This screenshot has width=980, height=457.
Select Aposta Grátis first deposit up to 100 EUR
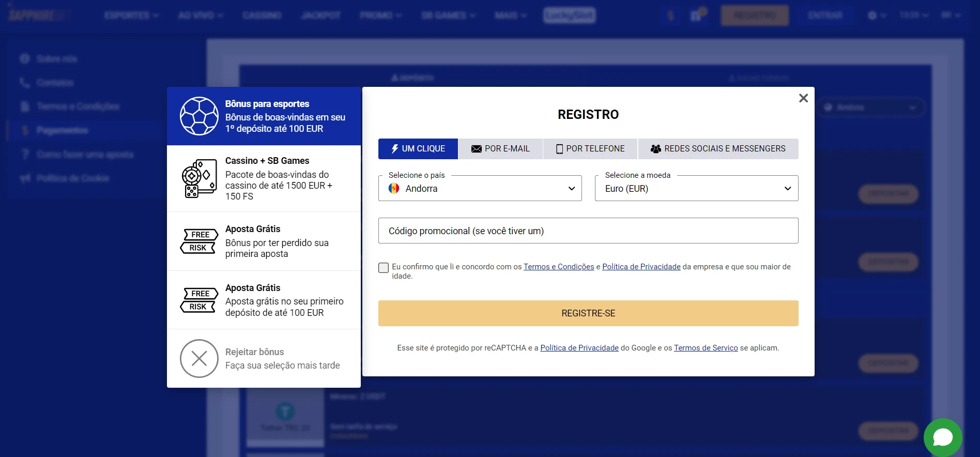tap(284, 300)
